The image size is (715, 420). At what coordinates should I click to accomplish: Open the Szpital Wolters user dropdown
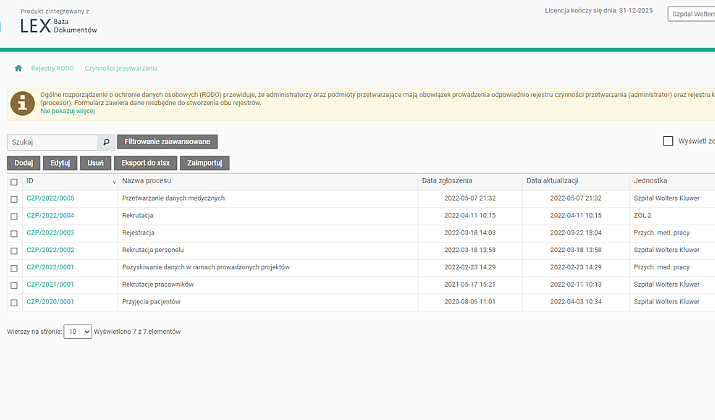(691, 14)
